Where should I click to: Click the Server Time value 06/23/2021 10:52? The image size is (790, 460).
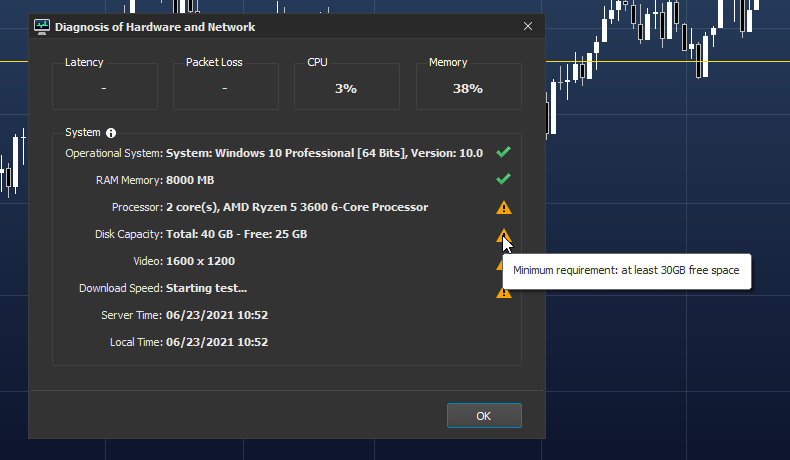[x=217, y=315]
